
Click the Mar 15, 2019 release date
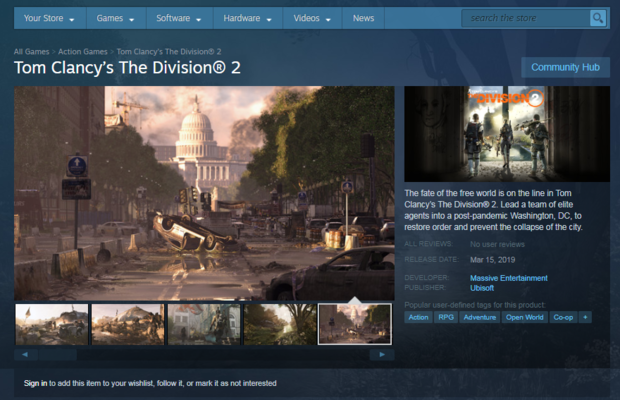[x=492, y=260]
